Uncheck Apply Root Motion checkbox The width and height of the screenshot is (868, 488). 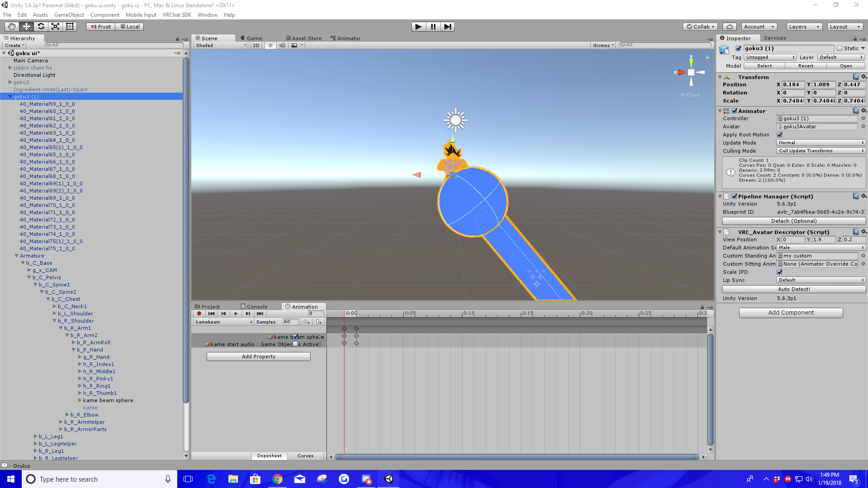tap(779, 135)
